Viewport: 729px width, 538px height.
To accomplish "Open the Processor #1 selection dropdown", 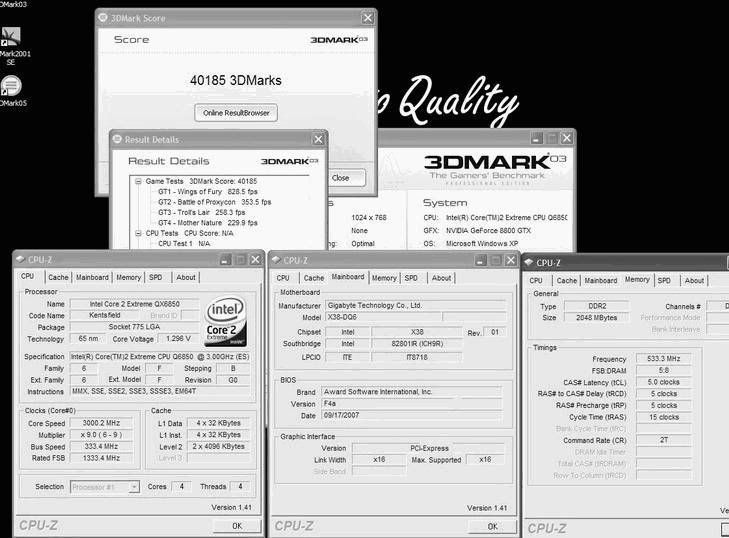I will pos(134,487).
